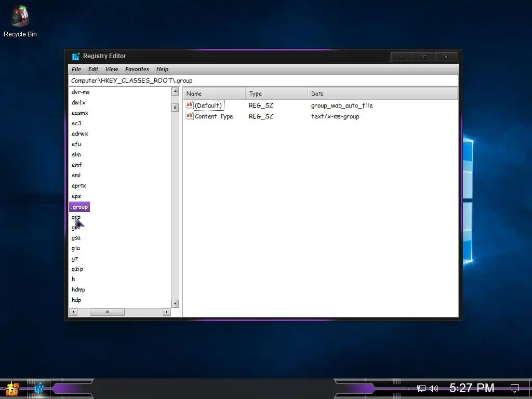Select the .ec3 key in tree
532x399 pixels.
pos(76,123)
